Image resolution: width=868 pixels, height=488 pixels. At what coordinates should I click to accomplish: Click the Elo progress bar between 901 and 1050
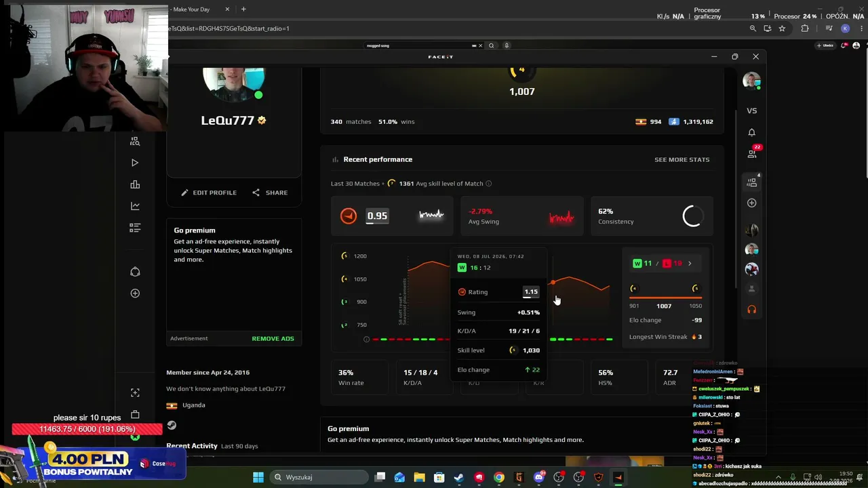(x=665, y=298)
